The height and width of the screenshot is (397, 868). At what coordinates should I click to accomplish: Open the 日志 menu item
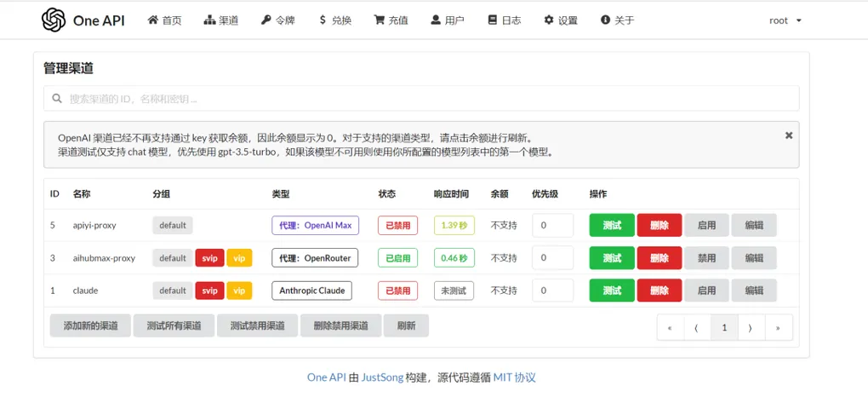coord(505,20)
